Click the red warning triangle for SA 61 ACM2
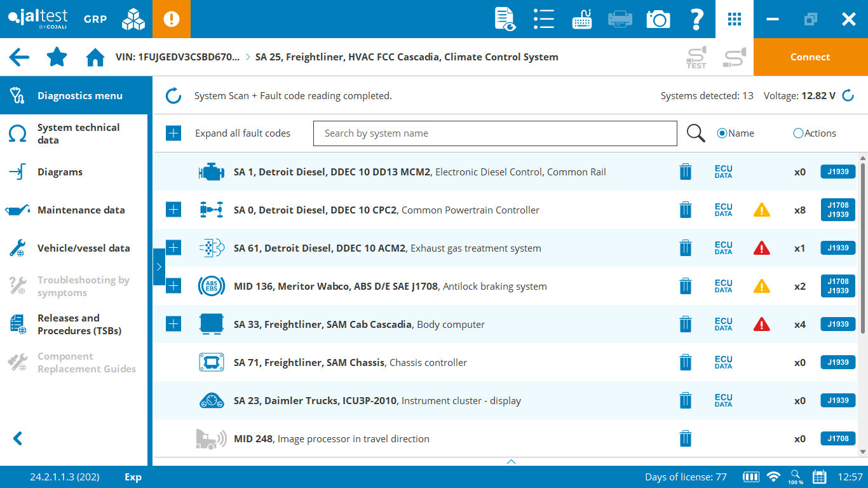868x488 pixels. (x=761, y=248)
